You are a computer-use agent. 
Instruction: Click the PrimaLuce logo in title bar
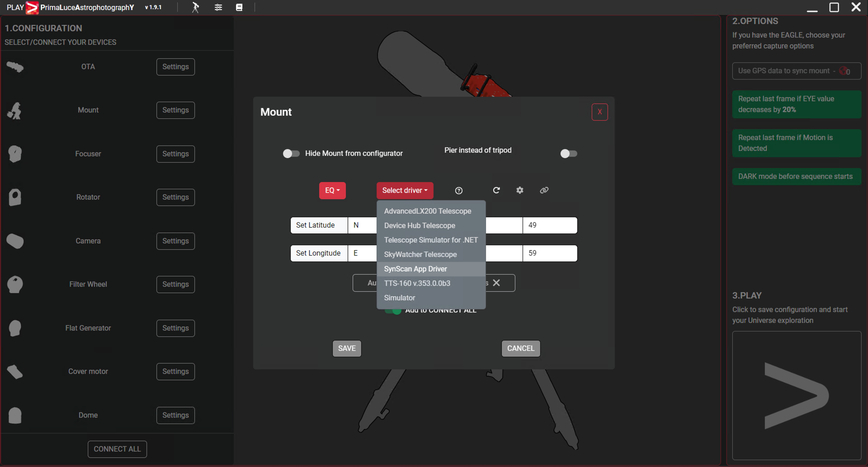(32, 8)
